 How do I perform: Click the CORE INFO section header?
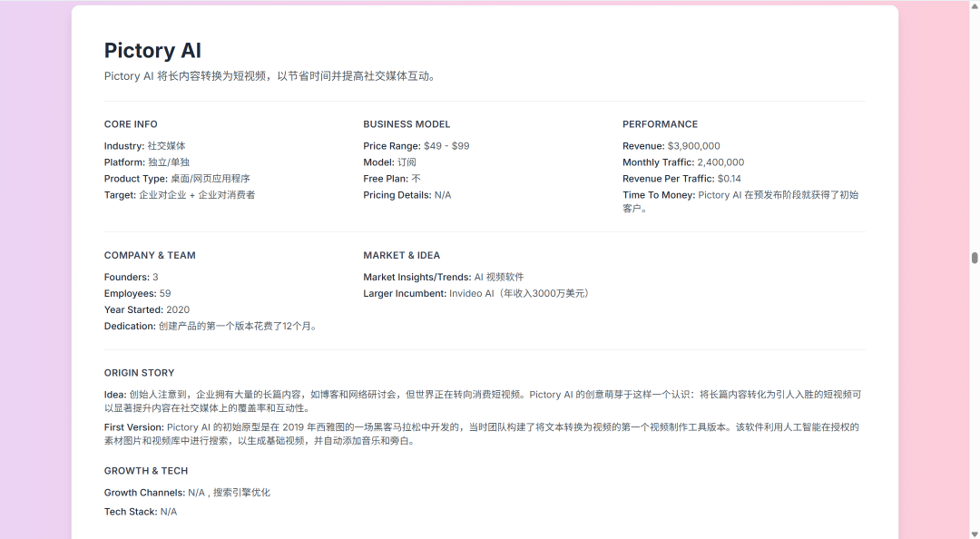coord(131,123)
